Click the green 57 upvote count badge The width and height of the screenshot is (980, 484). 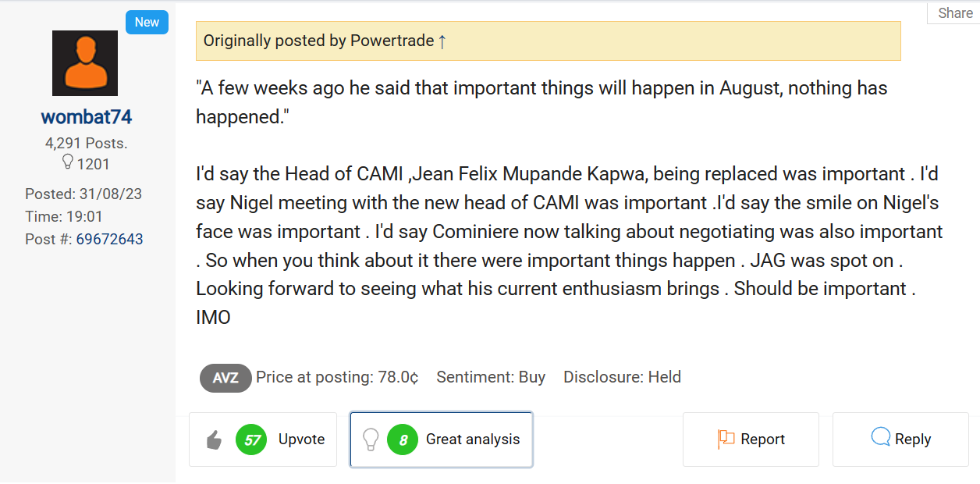click(x=252, y=440)
